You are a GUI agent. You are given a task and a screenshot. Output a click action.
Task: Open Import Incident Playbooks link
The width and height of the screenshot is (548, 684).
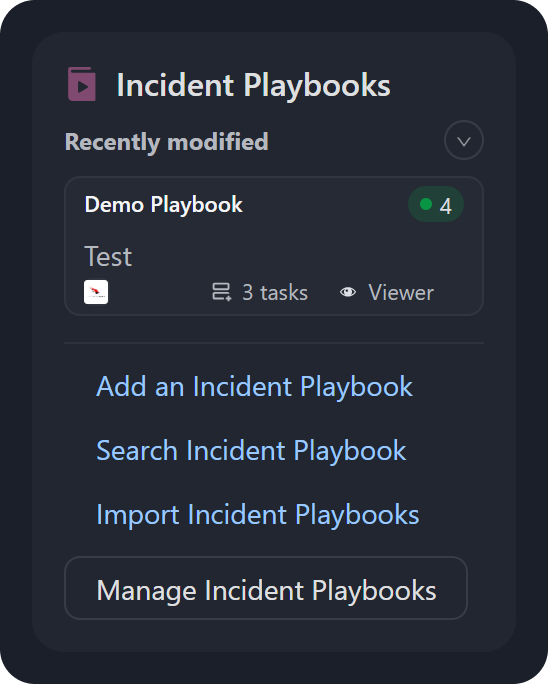coord(257,515)
